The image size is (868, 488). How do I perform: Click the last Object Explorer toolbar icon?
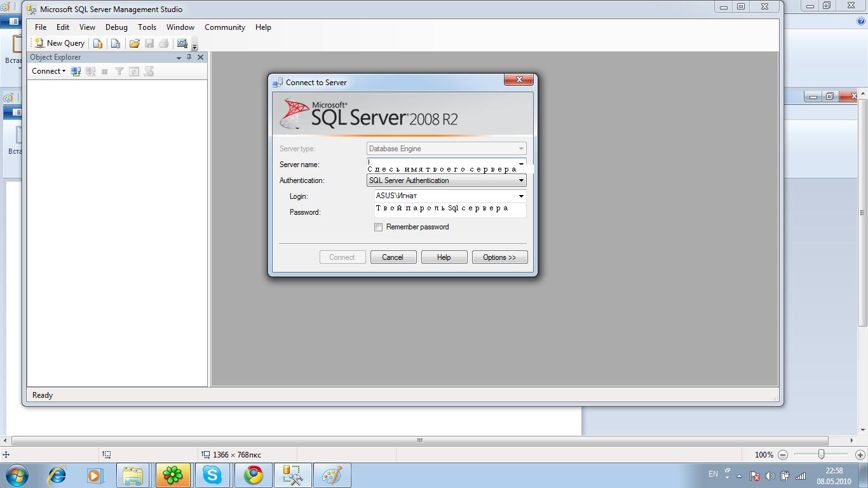[x=149, y=71]
